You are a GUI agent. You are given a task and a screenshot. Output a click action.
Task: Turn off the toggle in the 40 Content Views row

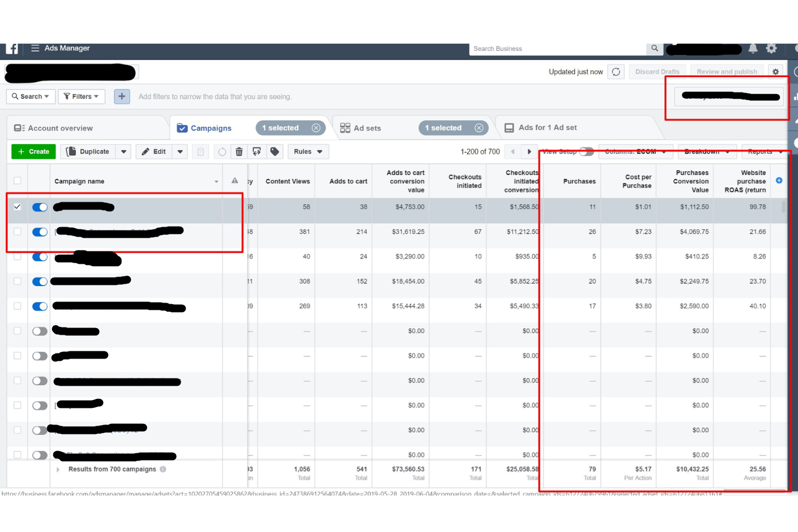point(40,257)
